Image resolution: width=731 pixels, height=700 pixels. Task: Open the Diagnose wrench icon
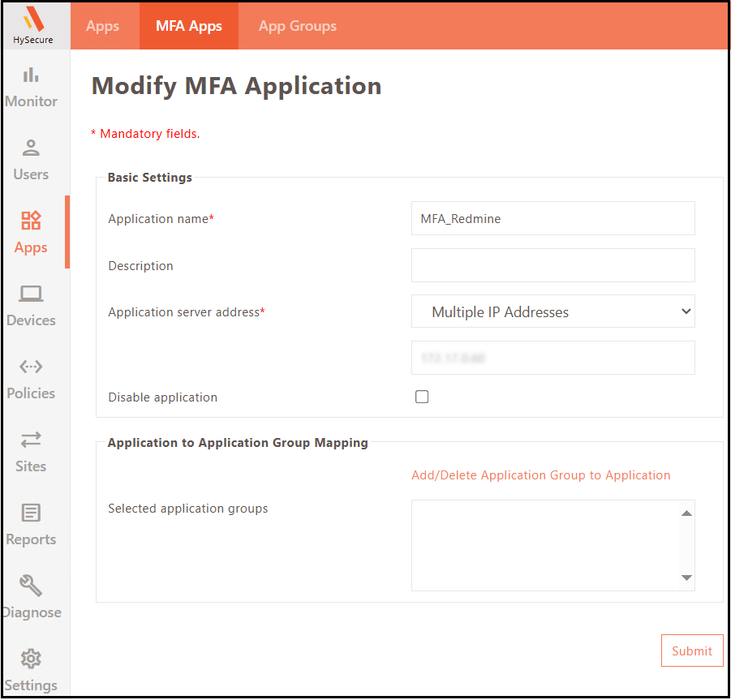[31, 586]
